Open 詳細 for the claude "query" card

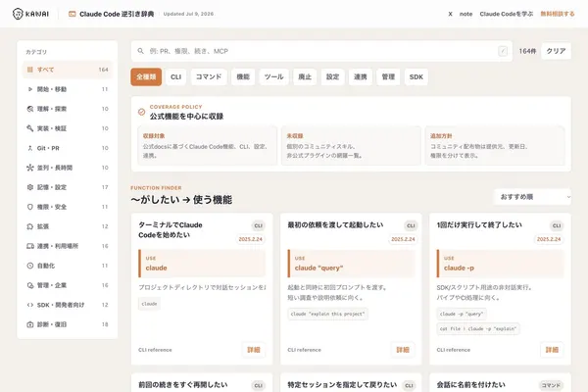coord(403,350)
